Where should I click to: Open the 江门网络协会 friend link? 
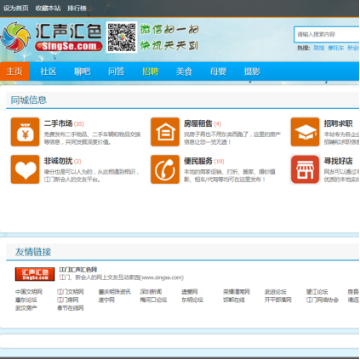(x=322, y=300)
